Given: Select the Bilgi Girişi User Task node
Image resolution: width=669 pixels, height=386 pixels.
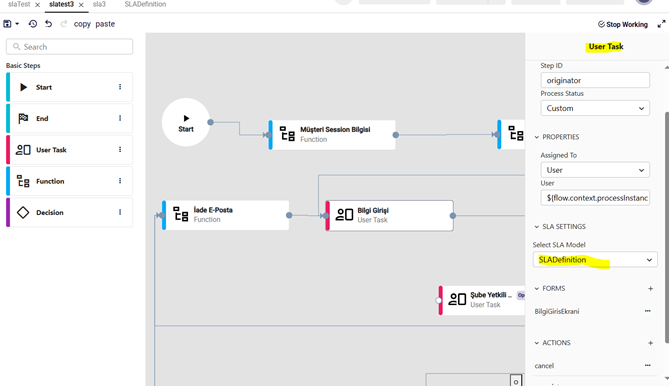Looking at the screenshot, I should point(389,215).
